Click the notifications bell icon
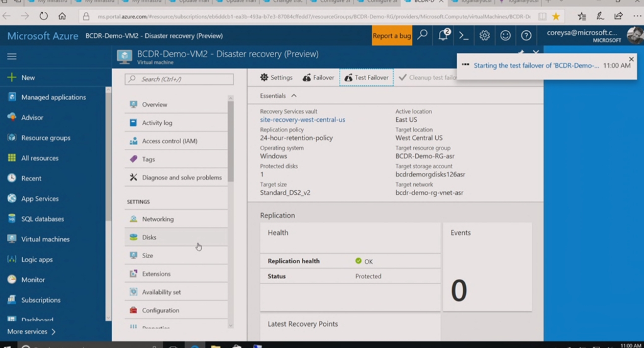Viewport: 644px width, 348px height. click(443, 36)
